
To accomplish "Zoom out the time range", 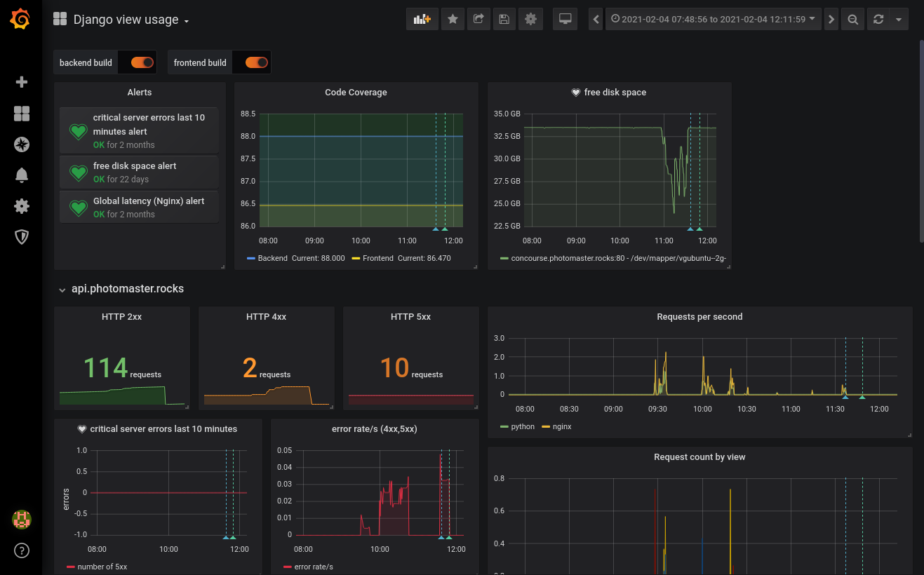I will tap(852, 20).
